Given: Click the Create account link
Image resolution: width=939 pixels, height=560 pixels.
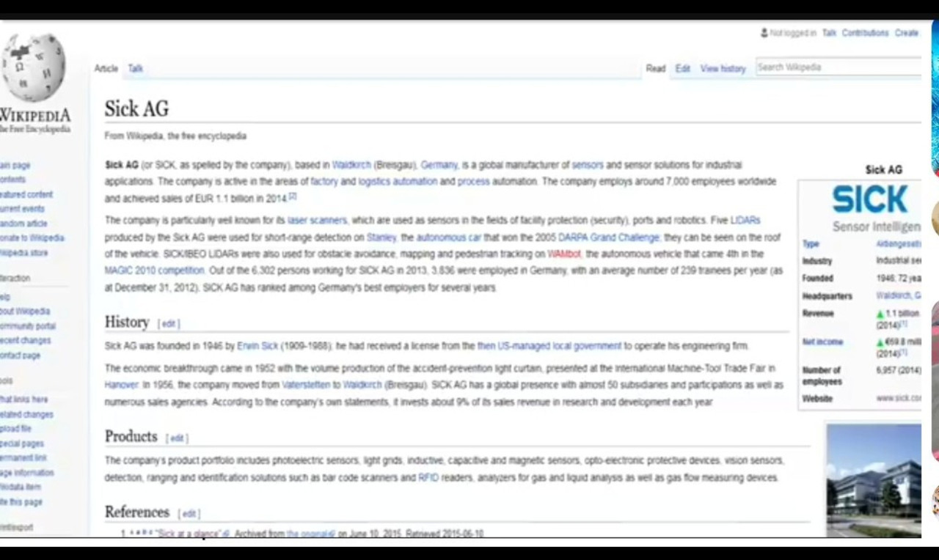Looking at the screenshot, I should [x=907, y=33].
